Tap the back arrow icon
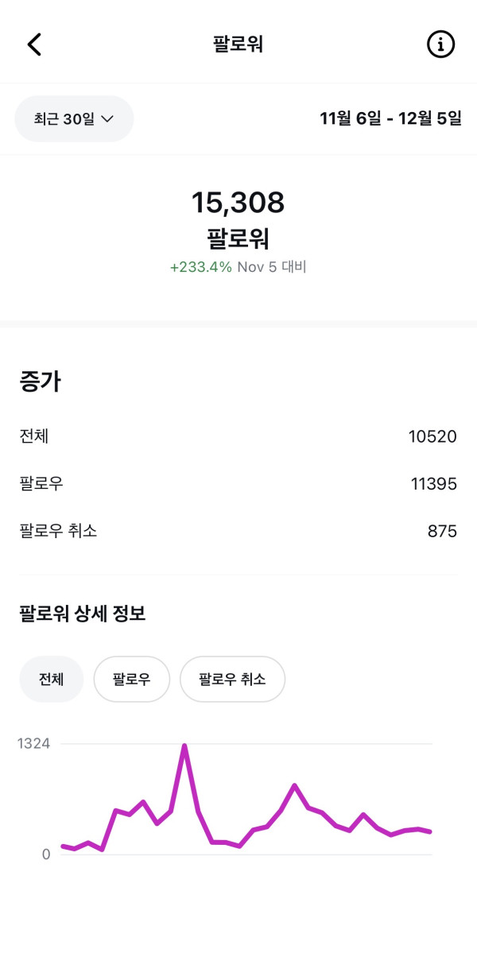 (x=34, y=45)
